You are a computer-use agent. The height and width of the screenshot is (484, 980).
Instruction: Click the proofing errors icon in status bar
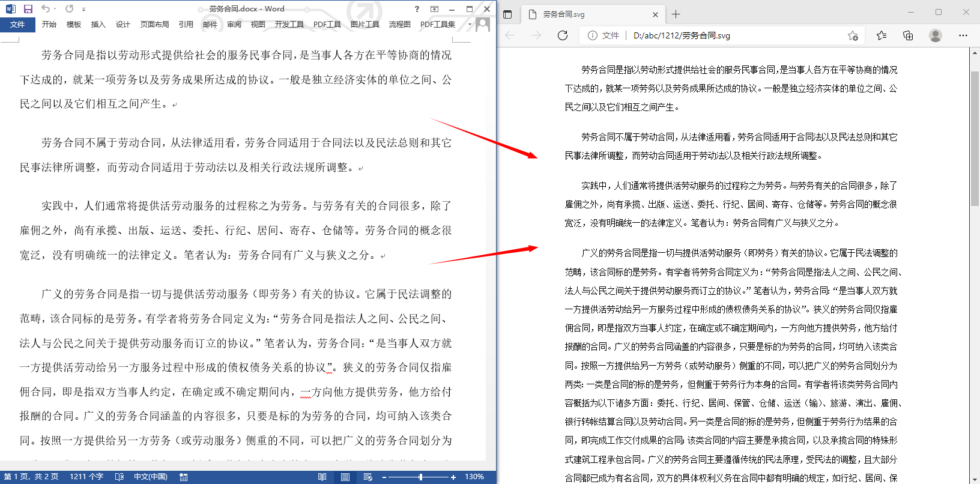pos(119,477)
